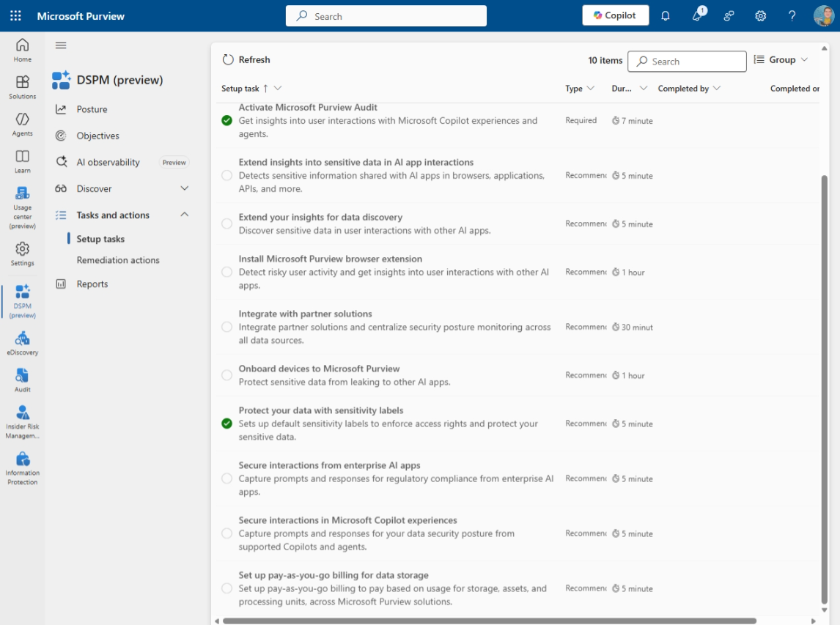840x625 pixels.
Task: Open the notifications bell
Action: pos(666,15)
